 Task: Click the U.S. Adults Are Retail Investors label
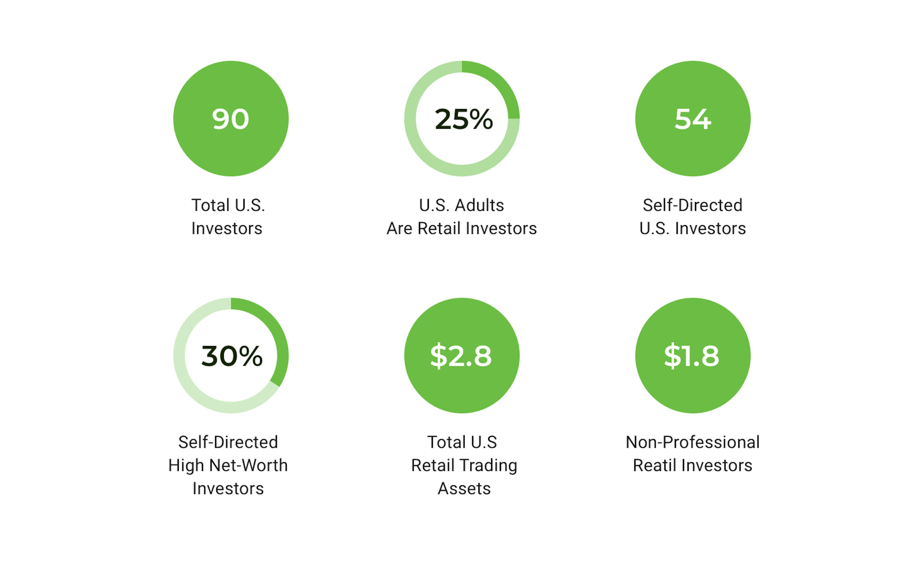point(462,217)
